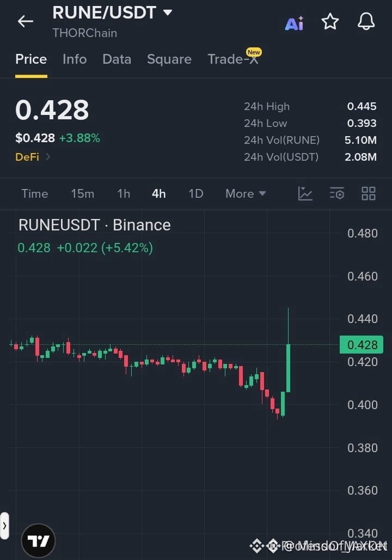Expand the side panel handle arrow
This screenshot has width=392, height=560.
[4, 526]
